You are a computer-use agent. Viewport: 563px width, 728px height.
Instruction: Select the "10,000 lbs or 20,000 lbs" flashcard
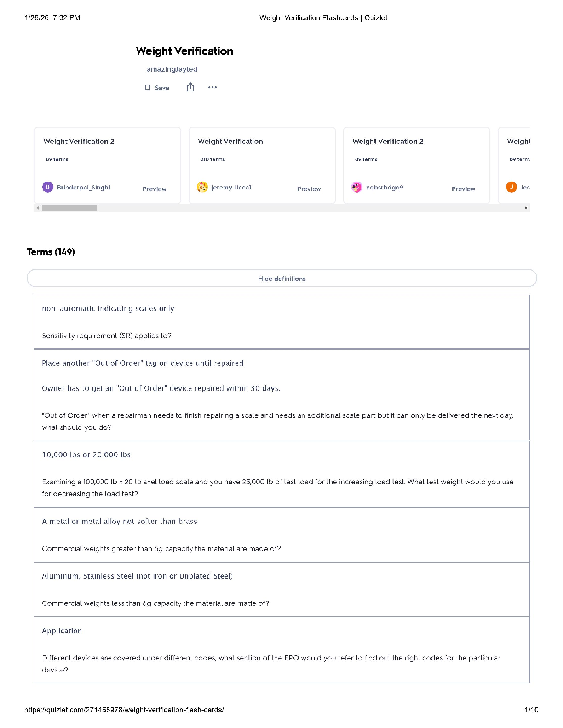(86, 455)
